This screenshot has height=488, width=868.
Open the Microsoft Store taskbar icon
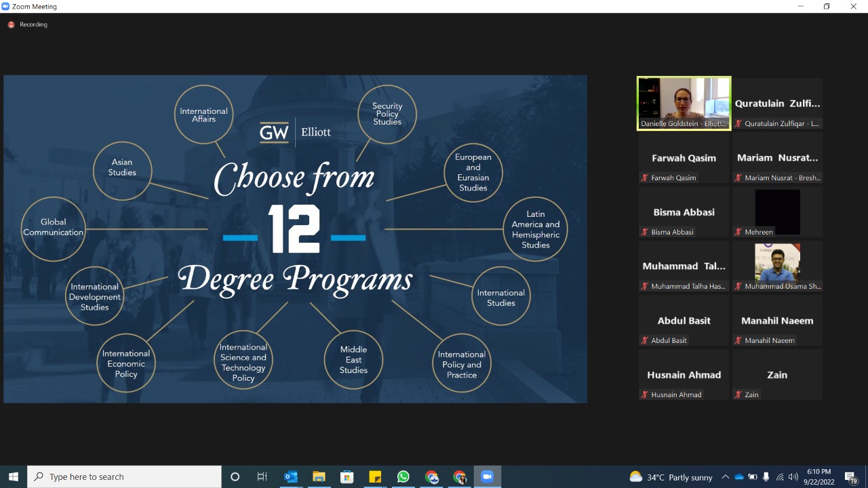347,477
